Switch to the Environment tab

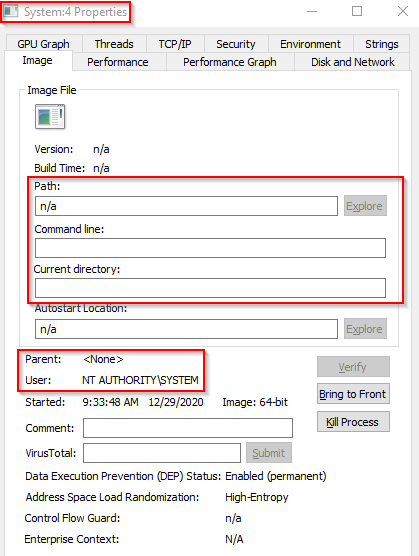point(311,44)
